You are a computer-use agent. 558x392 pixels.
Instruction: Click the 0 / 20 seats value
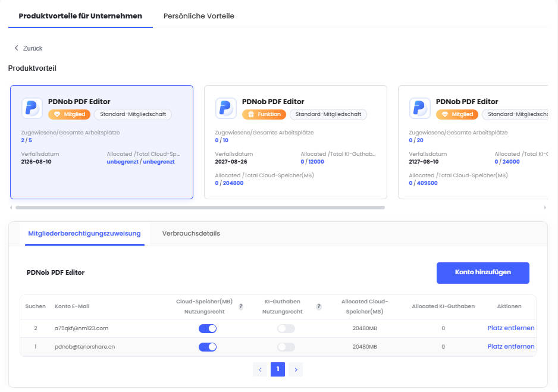(416, 140)
